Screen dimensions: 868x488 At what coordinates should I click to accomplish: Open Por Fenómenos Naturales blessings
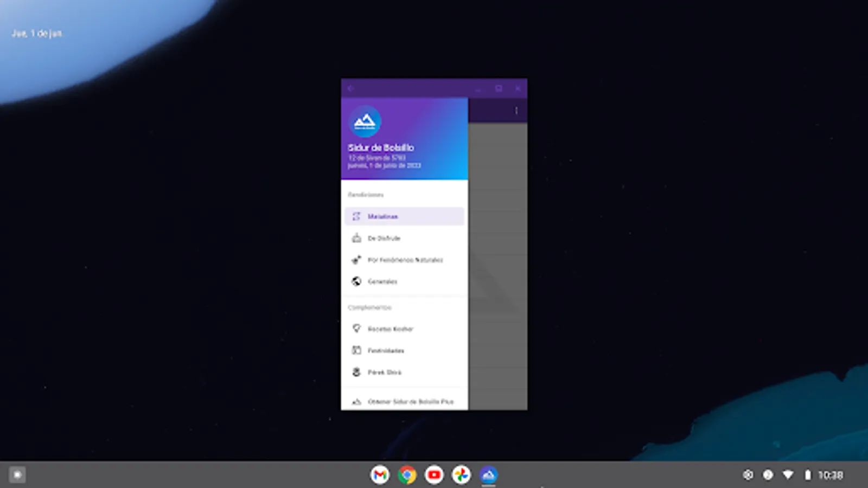pyautogui.click(x=404, y=260)
